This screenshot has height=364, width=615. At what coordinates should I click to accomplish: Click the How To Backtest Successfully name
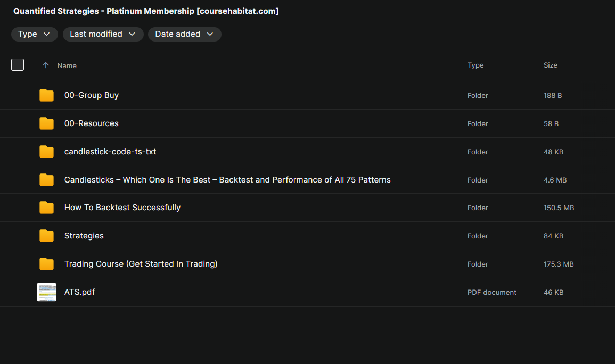[x=122, y=208]
